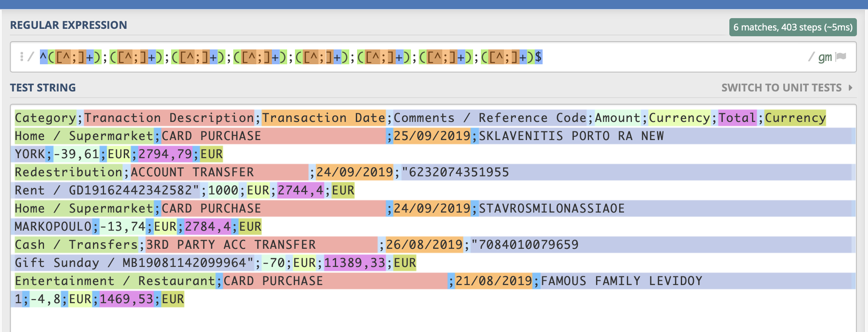Click the caret start anchor in regex
Image resolution: width=868 pixels, height=332 pixels.
[x=44, y=57]
